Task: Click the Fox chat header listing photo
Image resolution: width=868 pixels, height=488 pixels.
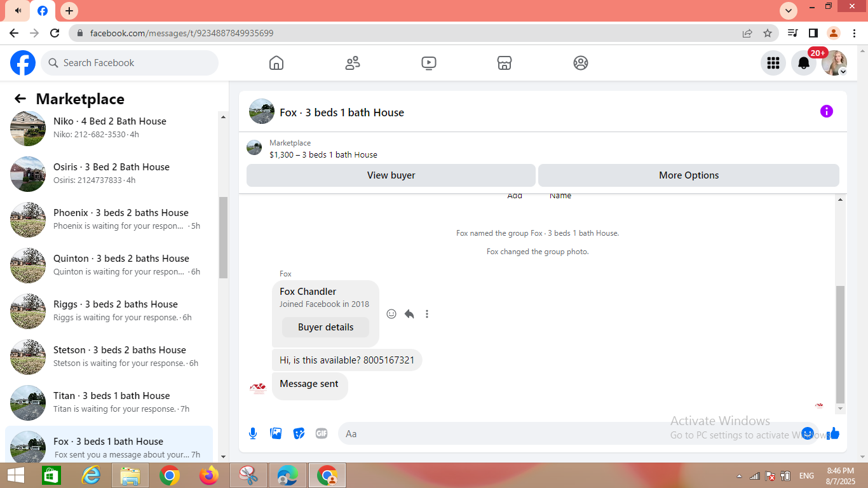Action: [262, 111]
